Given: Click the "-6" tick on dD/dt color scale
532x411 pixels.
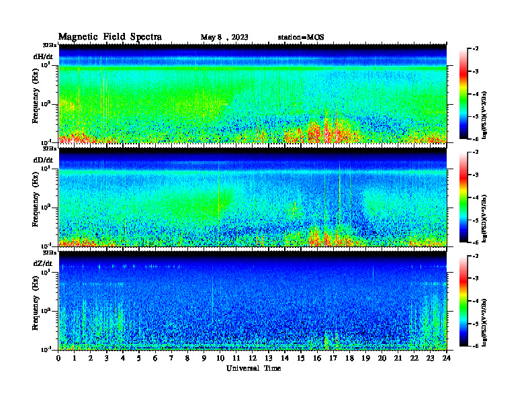Looking at the screenshot, I should pos(475,242).
